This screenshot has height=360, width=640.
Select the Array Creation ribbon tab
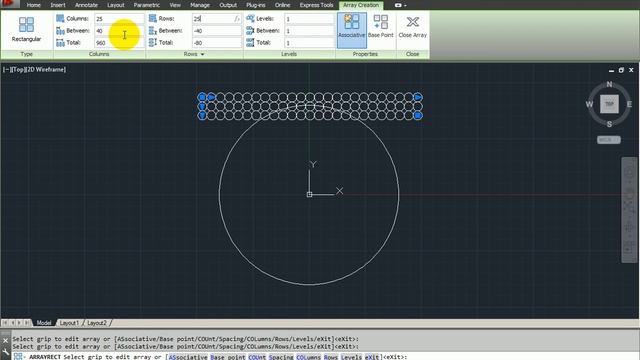(361, 5)
